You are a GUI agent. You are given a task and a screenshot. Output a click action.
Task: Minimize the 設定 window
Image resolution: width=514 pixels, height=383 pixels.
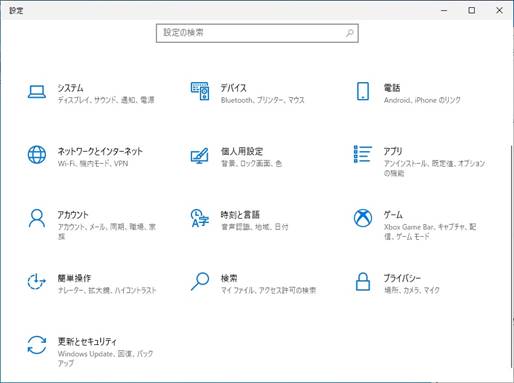point(444,10)
